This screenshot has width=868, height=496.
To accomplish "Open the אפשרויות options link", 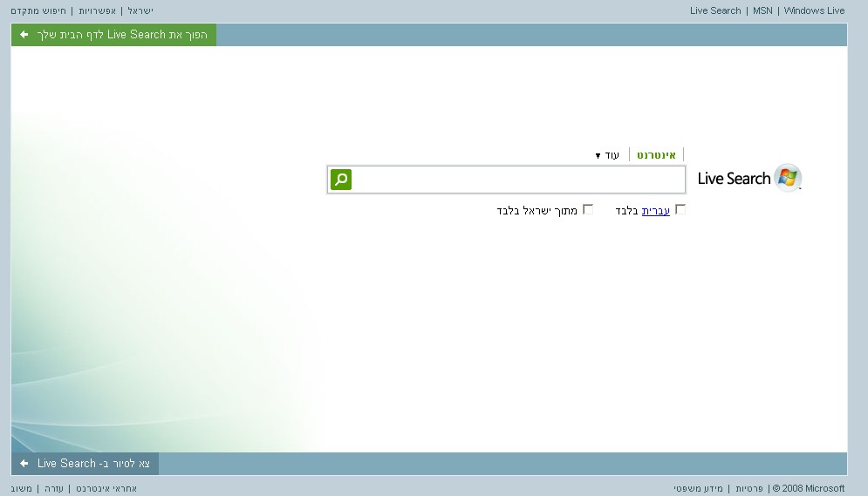I will pos(98,11).
